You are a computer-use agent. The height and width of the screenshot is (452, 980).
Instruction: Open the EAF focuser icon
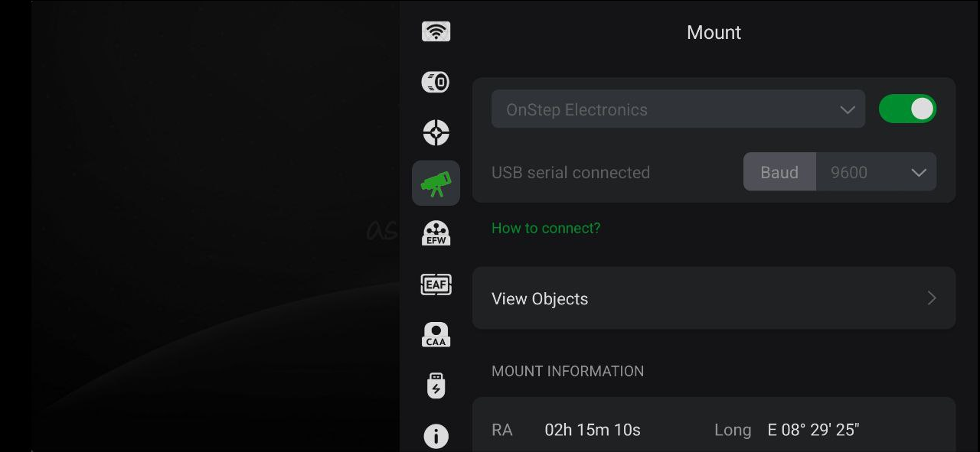(x=436, y=285)
